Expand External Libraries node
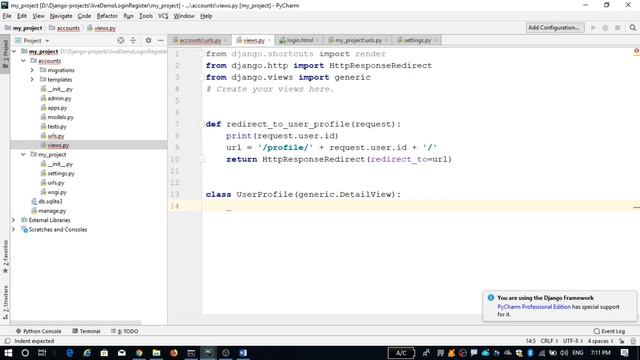The height and width of the screenshot is (360, 640). click(x=14, y=220)
